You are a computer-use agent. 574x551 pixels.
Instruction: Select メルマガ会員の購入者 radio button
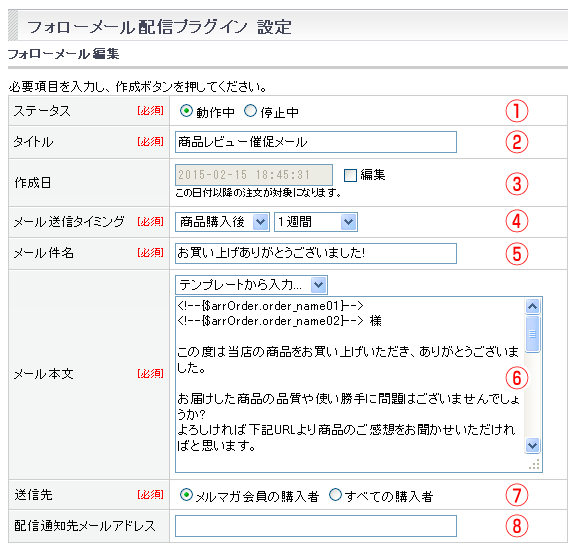click(186, 495)
